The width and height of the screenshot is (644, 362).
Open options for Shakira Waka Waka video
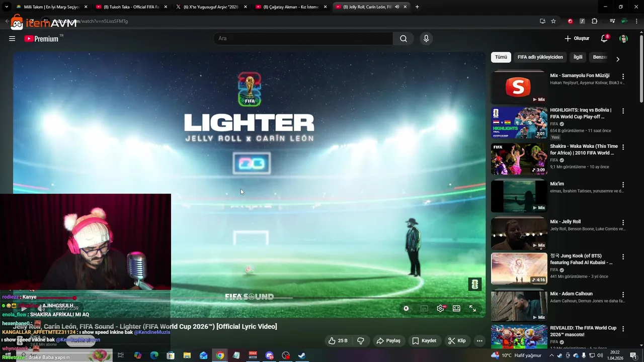point(623,147)
